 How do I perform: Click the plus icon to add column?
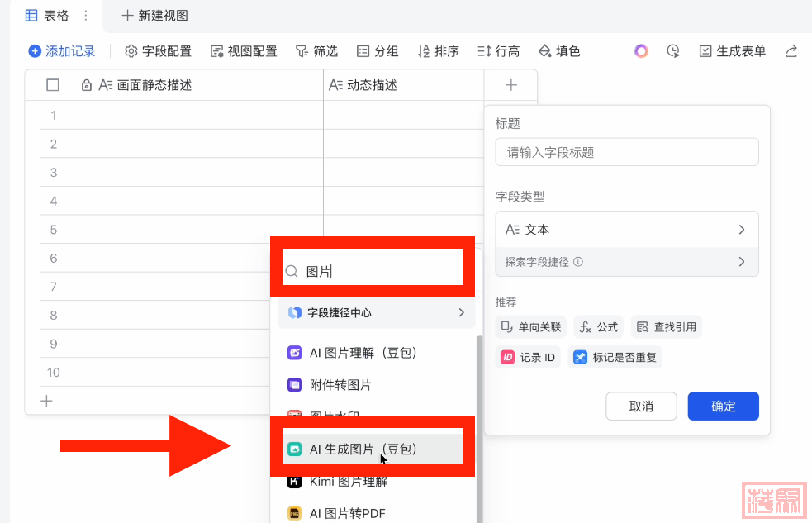[510, 85]
